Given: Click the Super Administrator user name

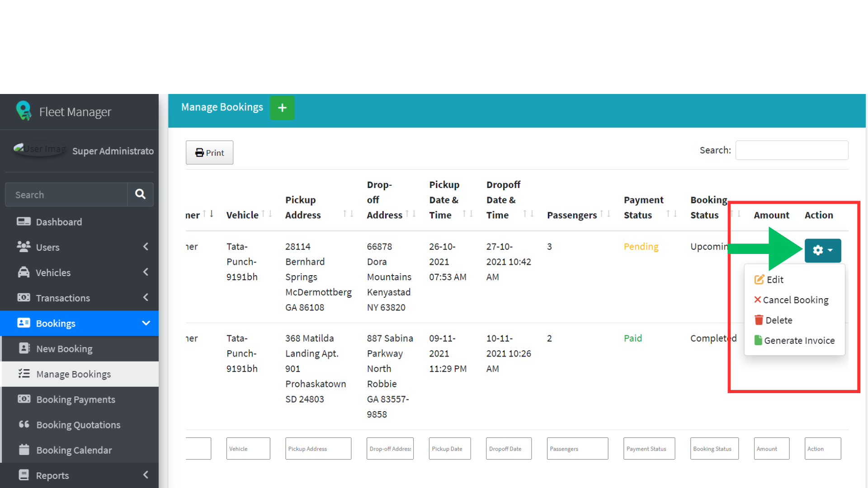Looking at the screenshot, I should click(x=113, y=151).
